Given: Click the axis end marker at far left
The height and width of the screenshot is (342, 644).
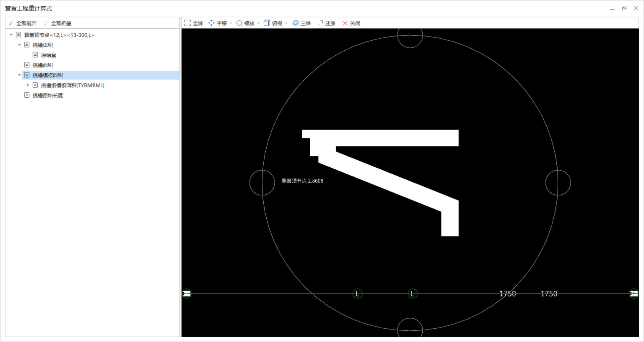Looking at the screenshot, I should 186,294.
